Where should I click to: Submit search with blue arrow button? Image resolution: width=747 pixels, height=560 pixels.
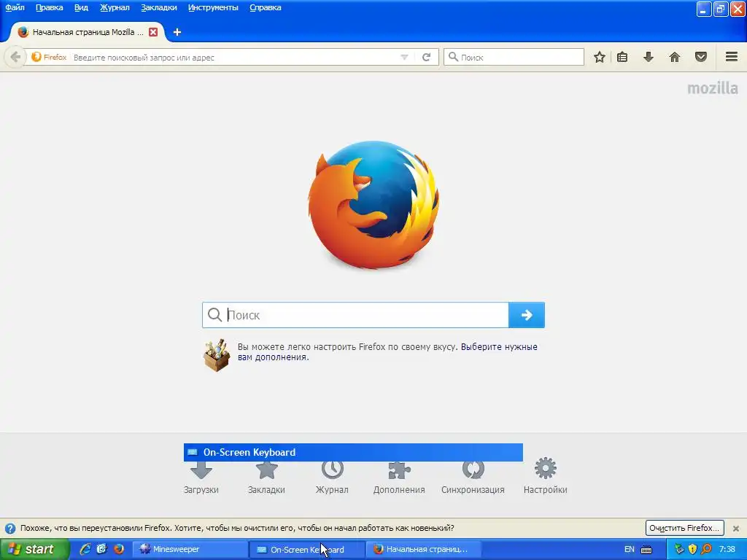pos(527,315)
